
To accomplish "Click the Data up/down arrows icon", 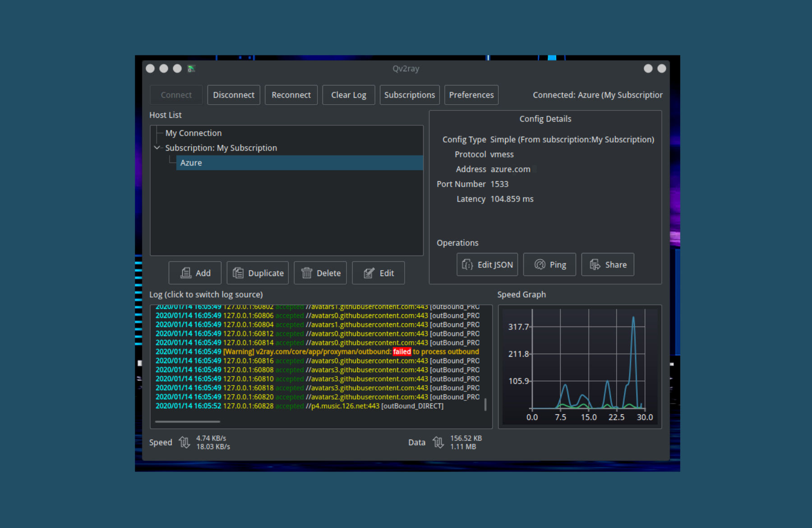I will pyautogui.click(x=438, y=442).
